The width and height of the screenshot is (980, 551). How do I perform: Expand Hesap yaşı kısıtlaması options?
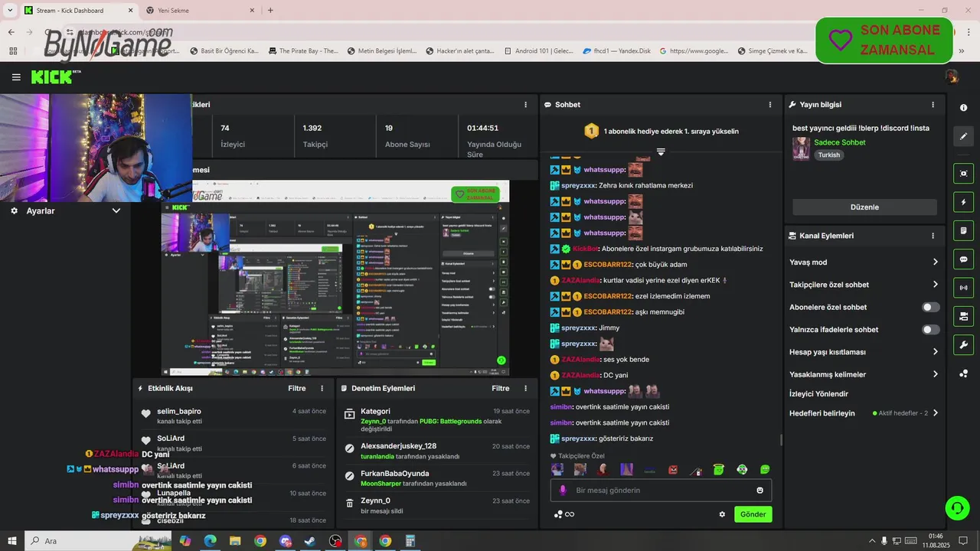tap(935, 352)
